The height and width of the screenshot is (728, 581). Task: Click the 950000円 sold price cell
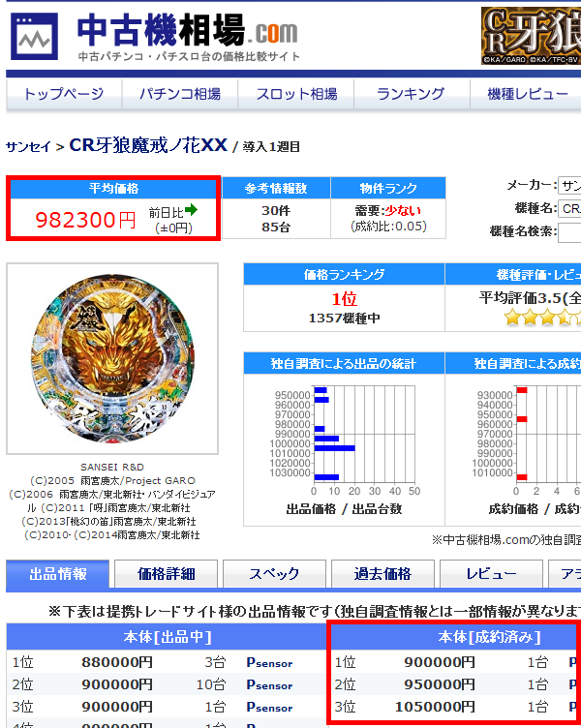pos(440,684)
